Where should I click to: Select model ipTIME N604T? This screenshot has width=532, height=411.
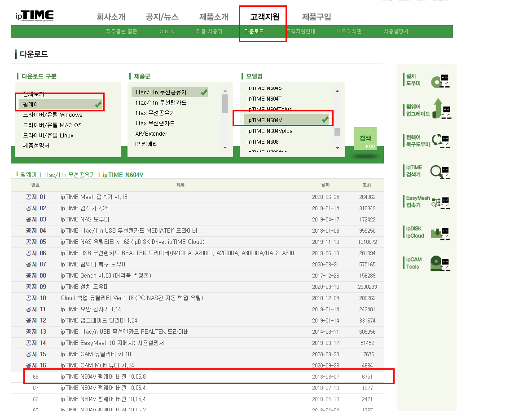tap(264, 99)
